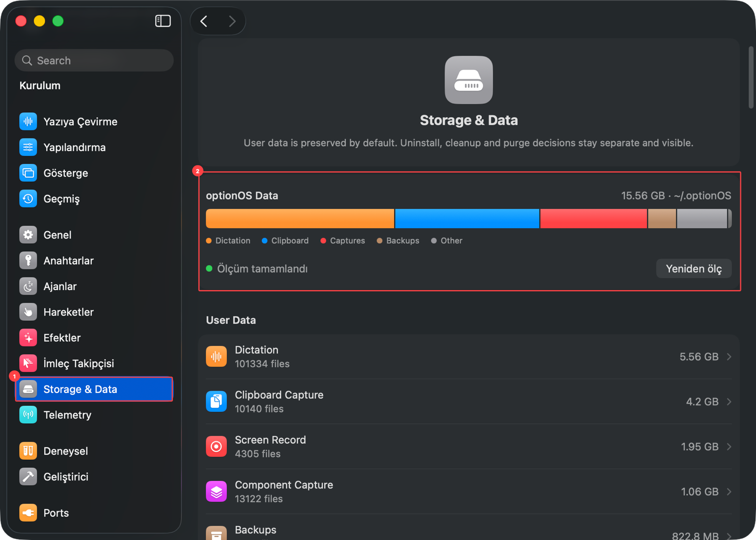Click the Yeniden ölç button
This screenshot has height=540, width=756.
coord(694,269)
